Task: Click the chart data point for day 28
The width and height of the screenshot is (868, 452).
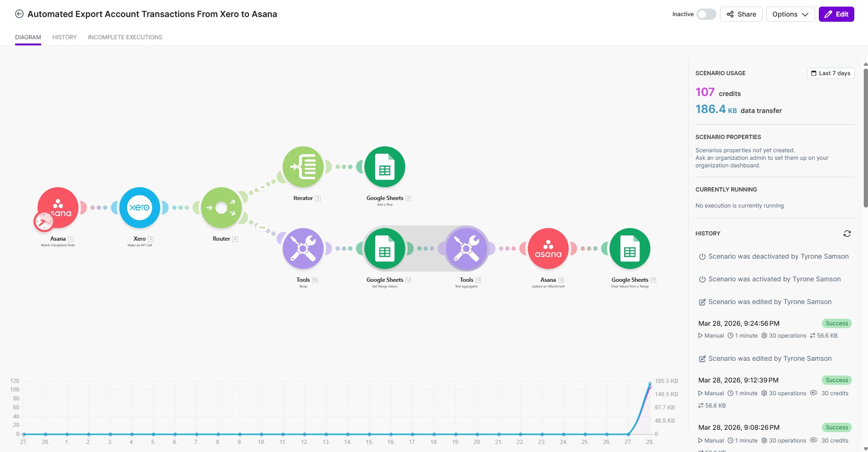Action: [x=650, y=384]
